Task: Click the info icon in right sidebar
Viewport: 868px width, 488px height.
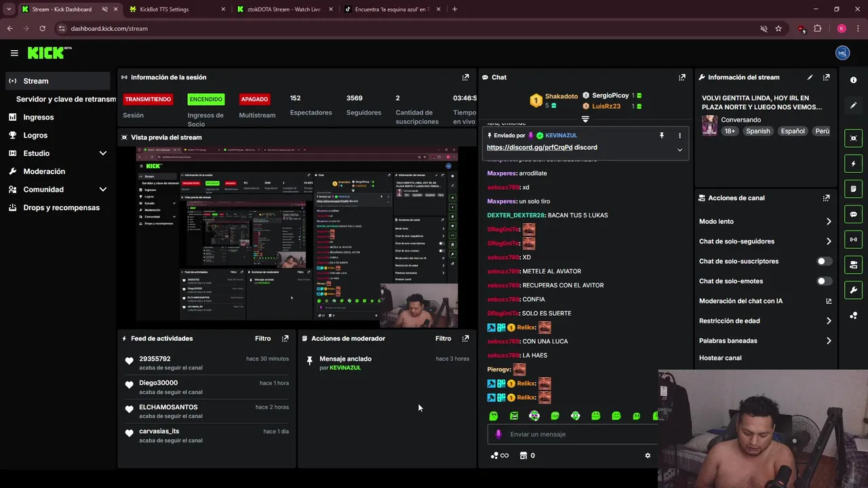Action: [x=853, y=80]
